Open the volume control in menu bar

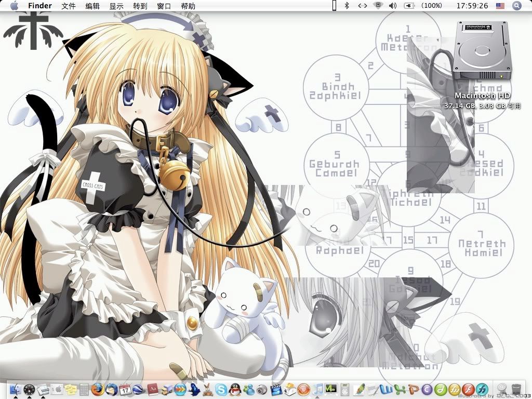(x=393, y=5)
